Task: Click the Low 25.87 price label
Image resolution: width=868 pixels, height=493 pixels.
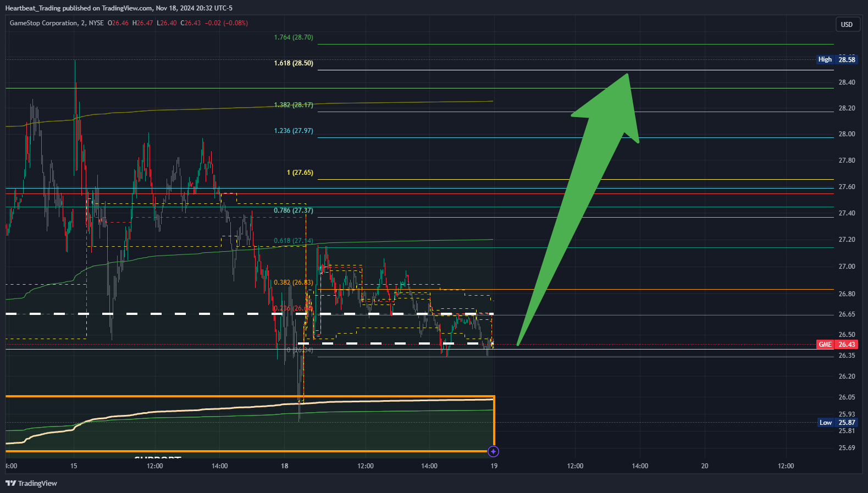Action: tap(837, 423)
